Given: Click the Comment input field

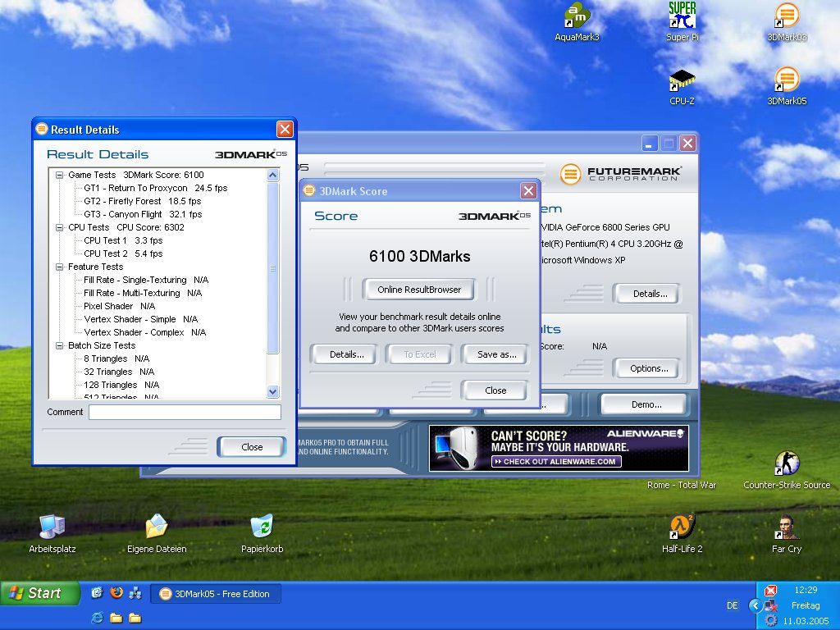Looking at the screenshot, I should (x=185, y=412).
